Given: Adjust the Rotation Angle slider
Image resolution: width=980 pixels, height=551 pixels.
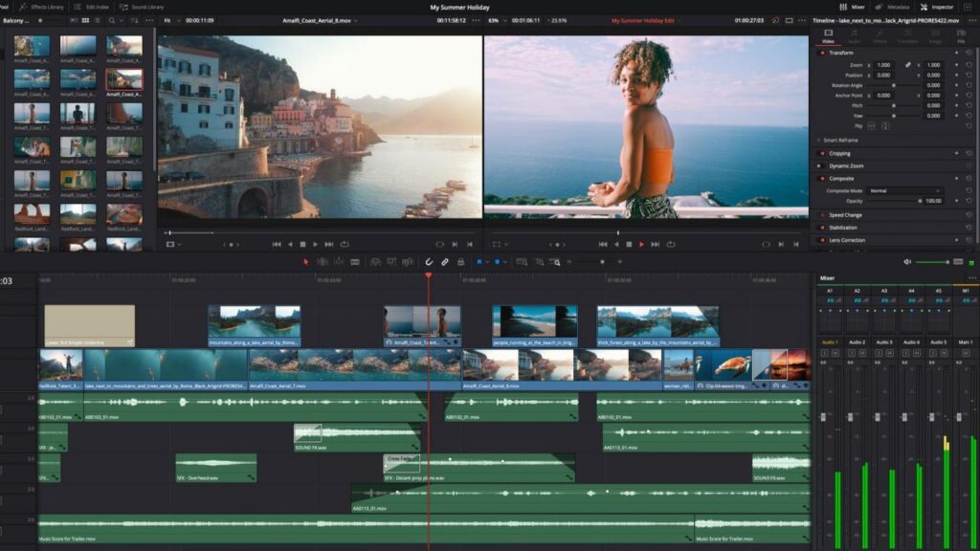Looking at the screenshot, I should (894, 85).
